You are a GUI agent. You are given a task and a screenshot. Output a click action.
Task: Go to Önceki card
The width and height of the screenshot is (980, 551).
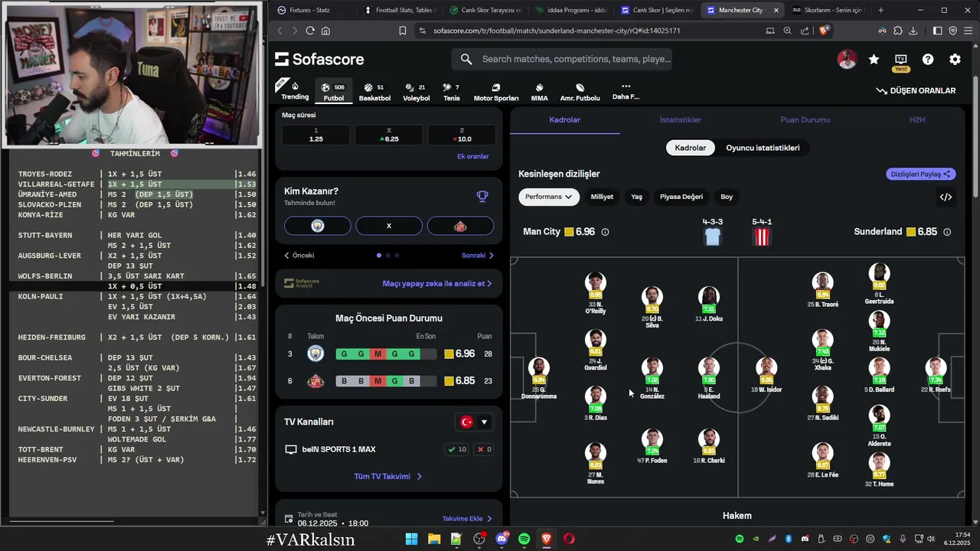coord(299,256)
